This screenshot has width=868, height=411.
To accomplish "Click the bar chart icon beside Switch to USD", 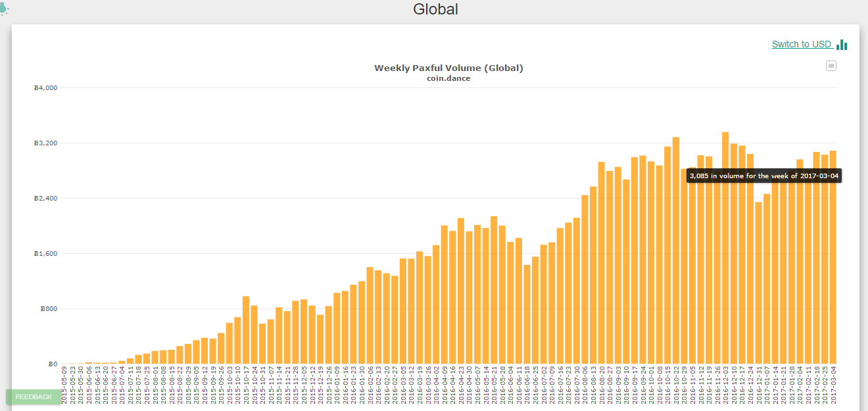I will click(842, 45).
